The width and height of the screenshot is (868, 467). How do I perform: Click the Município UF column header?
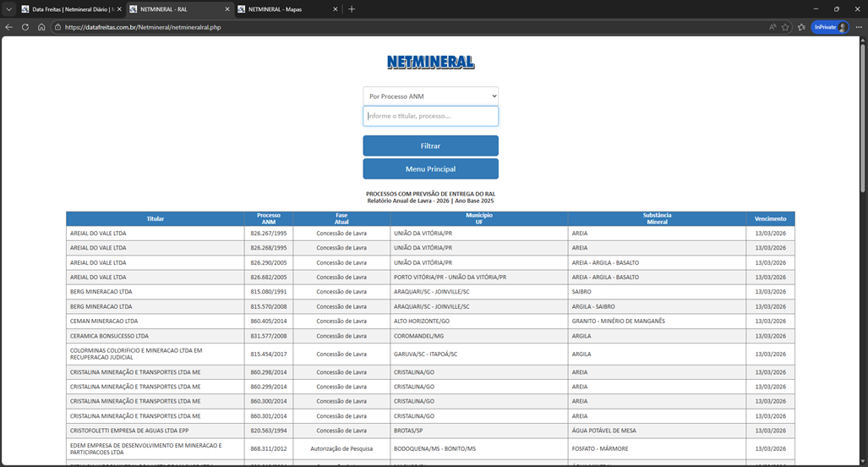tap(479, 219)
